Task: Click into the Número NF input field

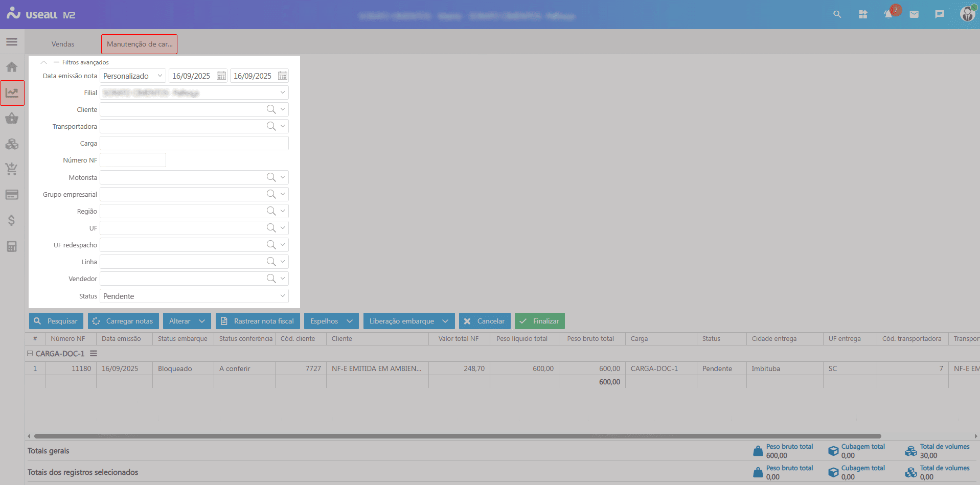Action: [133, 160]
